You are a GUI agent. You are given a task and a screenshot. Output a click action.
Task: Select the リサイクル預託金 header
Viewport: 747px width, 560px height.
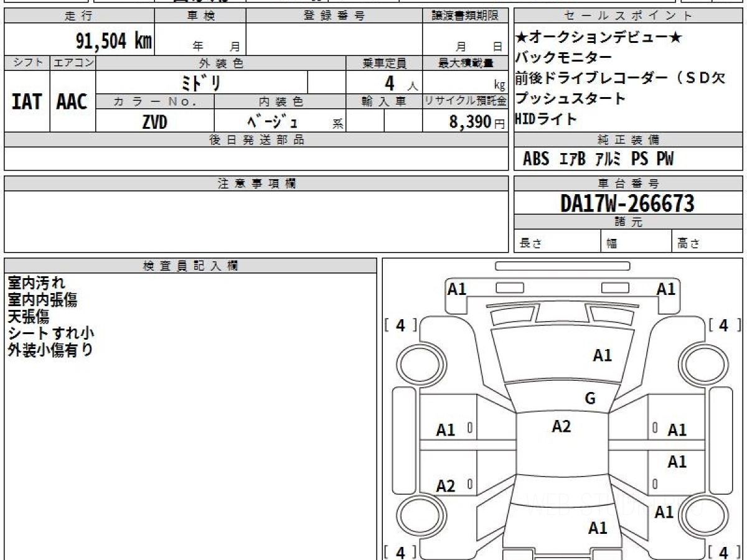click(x=466, y=101)
